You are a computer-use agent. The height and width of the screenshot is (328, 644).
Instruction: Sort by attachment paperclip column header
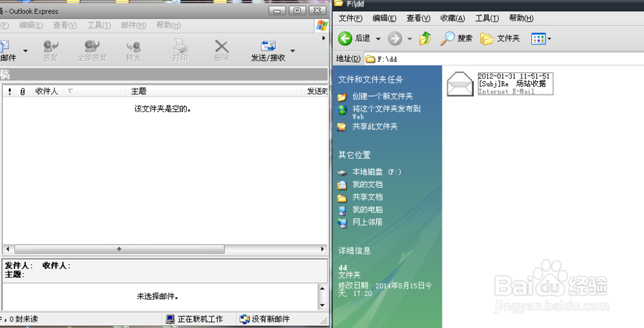23,92
